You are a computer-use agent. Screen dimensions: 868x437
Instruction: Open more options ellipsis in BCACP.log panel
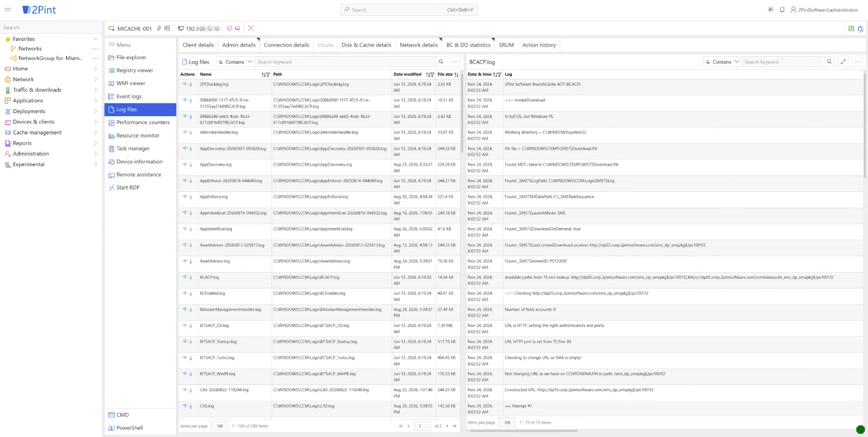857,62
